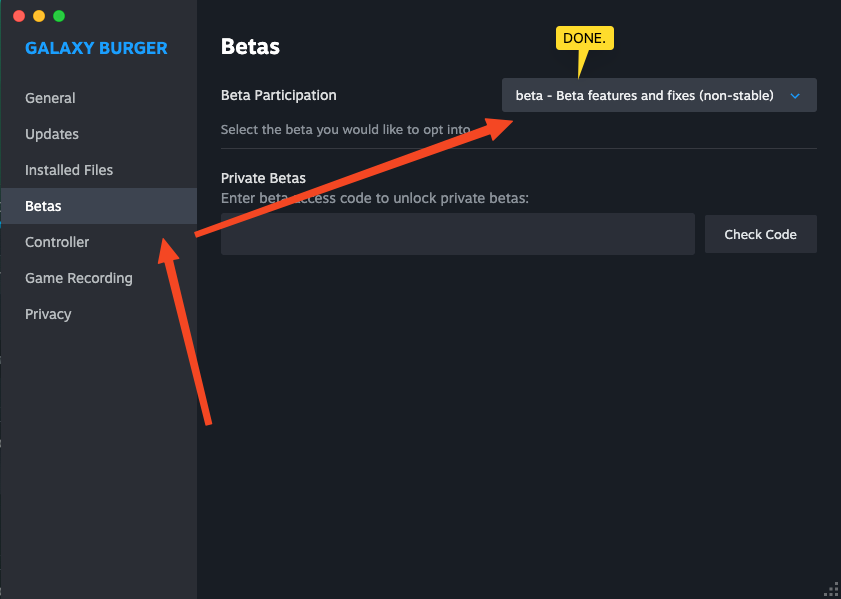Image resolution: width=841 pixels, height=599 pixels.
Task: Click the GALAXY BURGER title
Action: tap(97, 48)
